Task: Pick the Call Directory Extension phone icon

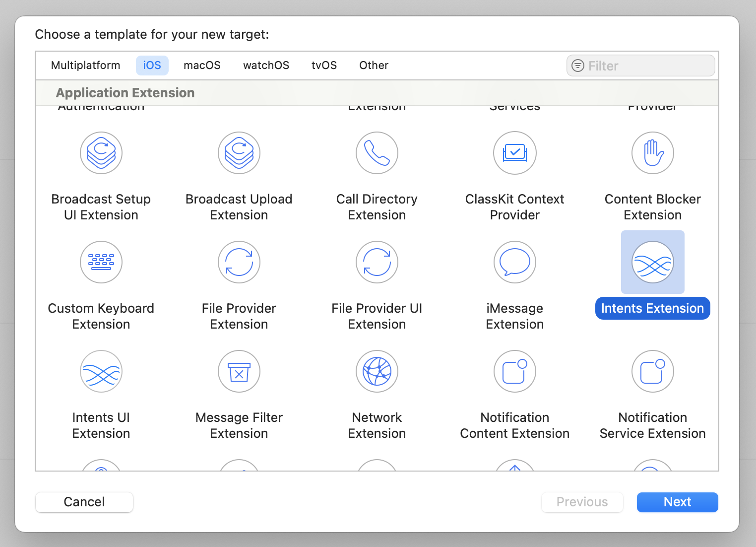Action: [x=377, y=153]
